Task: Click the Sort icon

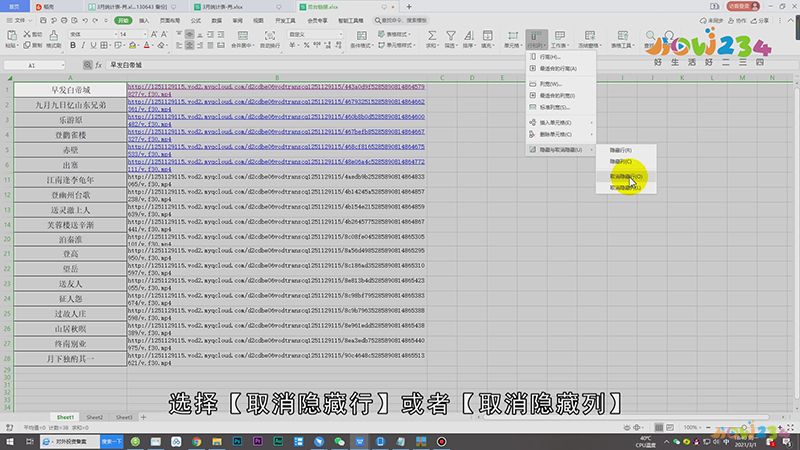Action: (468, 36)
